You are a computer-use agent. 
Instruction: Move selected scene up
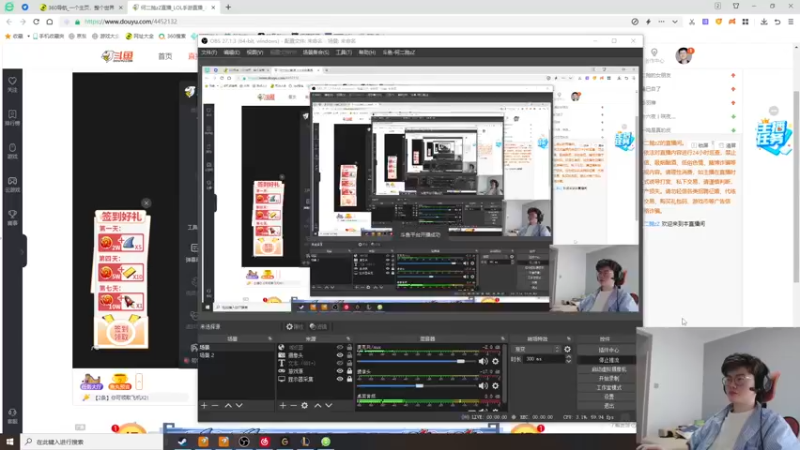228,406
